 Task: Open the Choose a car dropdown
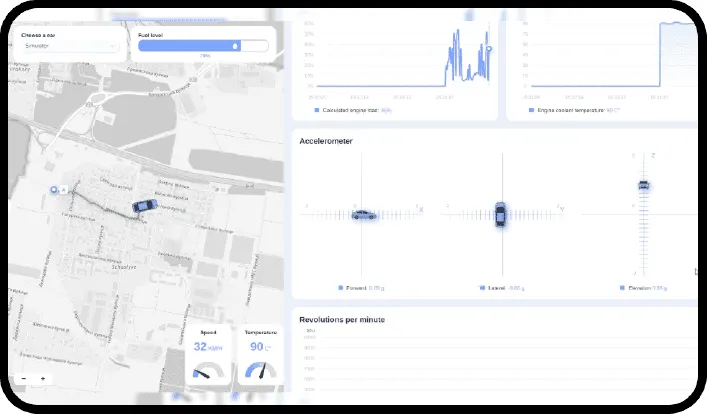click(x=69, y=46)
